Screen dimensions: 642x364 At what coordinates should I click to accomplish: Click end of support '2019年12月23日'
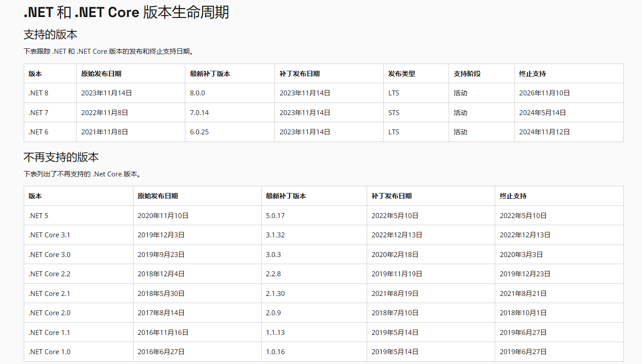point(525,274)
